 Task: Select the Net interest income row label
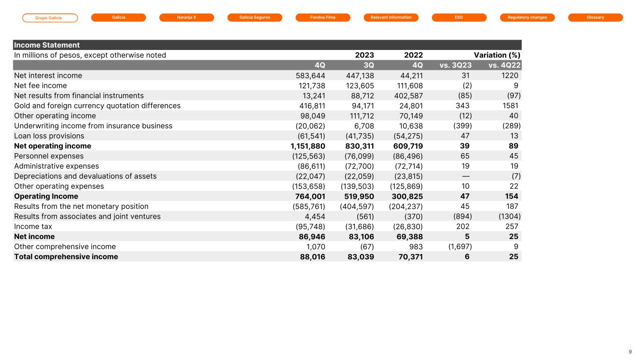coord(48,75)
